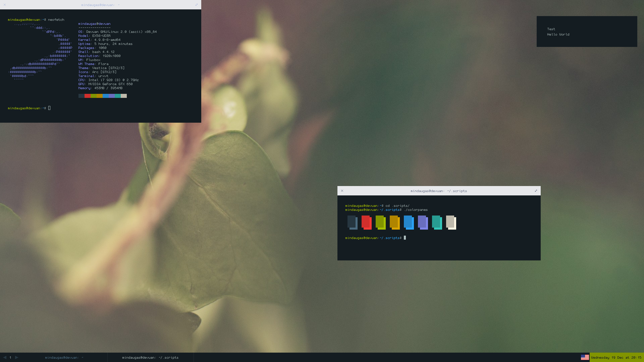644x362 pixels.
Task: Click the blue colorpanes block
Action: [x=409, y=223]
